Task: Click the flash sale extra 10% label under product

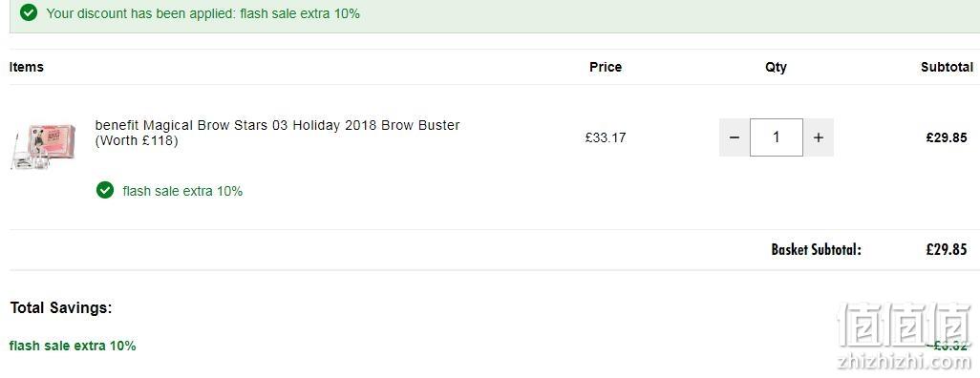Action: [182, 191]
